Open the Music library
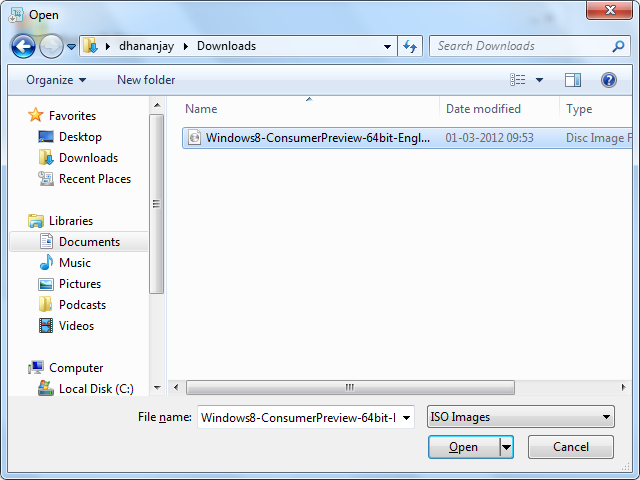 click(x=75, y=263)
